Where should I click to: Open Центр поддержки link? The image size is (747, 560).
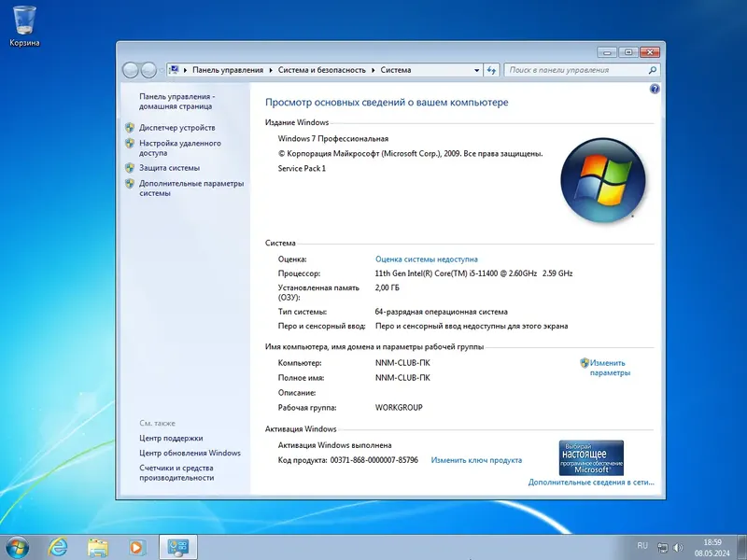click(171, 438)
